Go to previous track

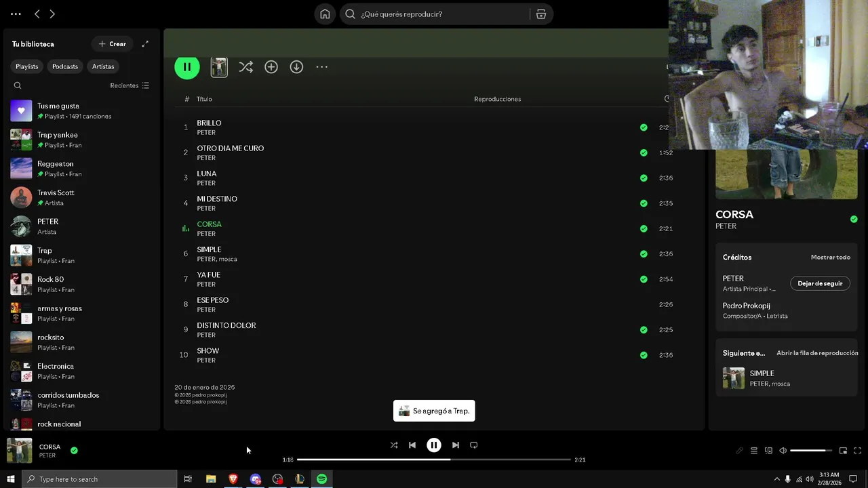click(x=412, y=445)
